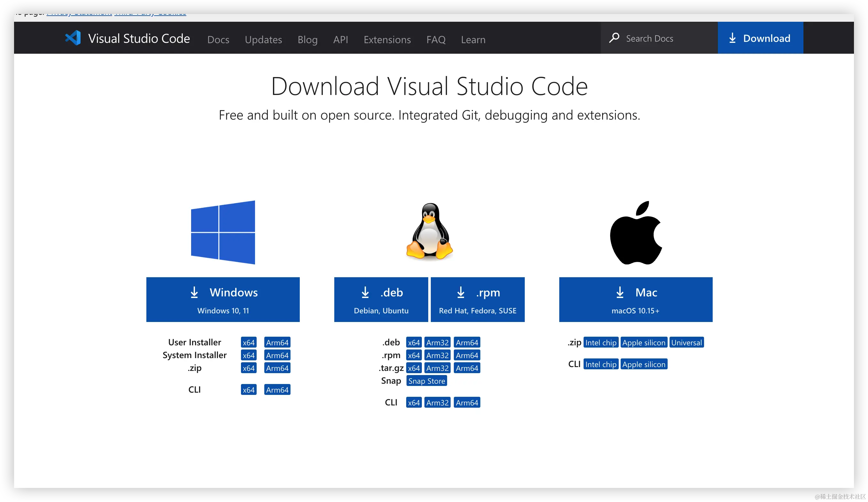Viewport: 868px width, 502px height.
Task: Click the download arrow in the Mac button
Action: coord(620,293)
